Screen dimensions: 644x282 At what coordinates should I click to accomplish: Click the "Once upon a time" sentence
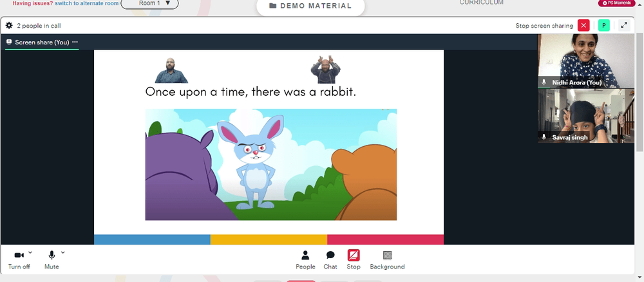pyautogui.click(x=251, y=91)
